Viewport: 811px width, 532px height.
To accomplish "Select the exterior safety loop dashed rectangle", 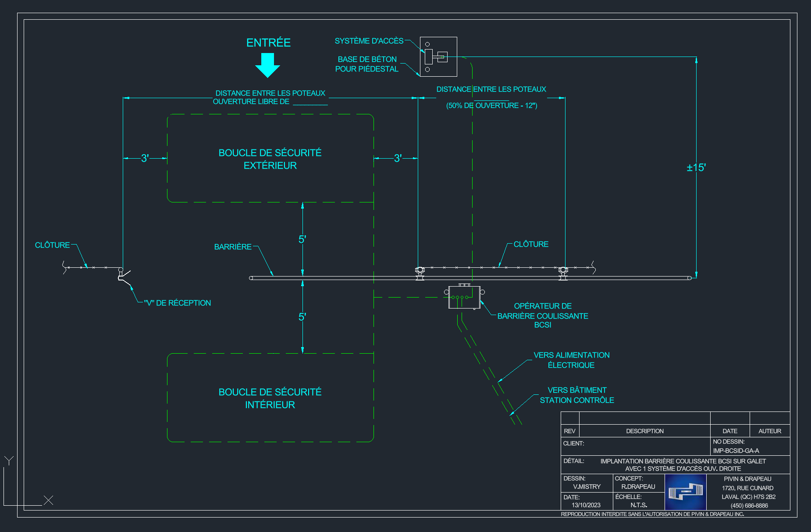I will coord(270,158).
